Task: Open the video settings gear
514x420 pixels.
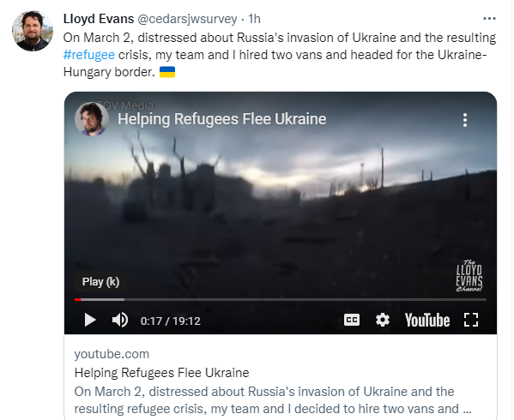Action: [383, 320]
